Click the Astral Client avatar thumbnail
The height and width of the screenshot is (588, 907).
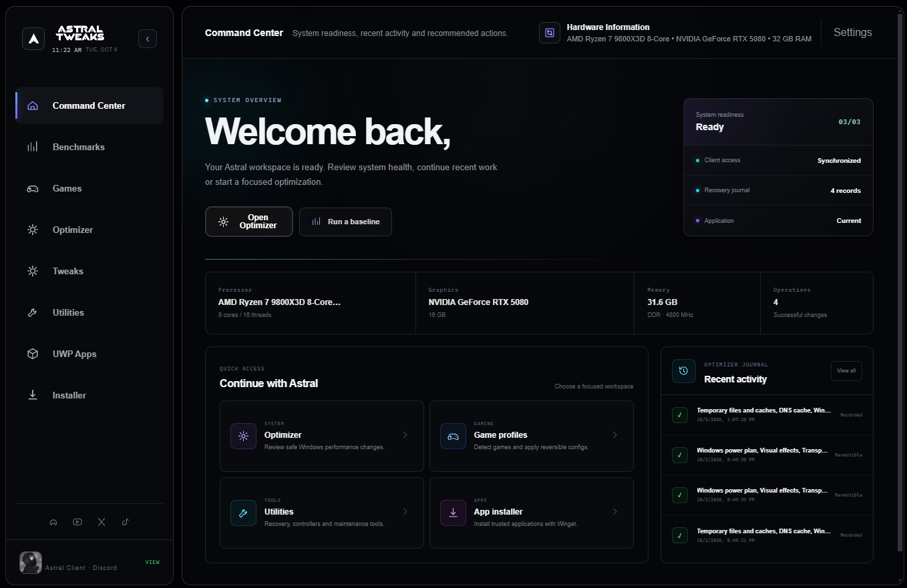[x=31, y=563]
